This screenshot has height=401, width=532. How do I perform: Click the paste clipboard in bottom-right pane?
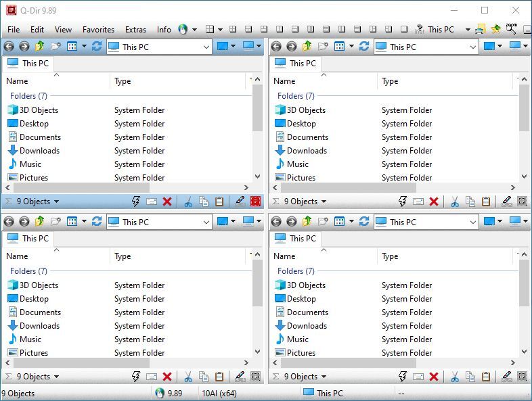tap(486, 377)
